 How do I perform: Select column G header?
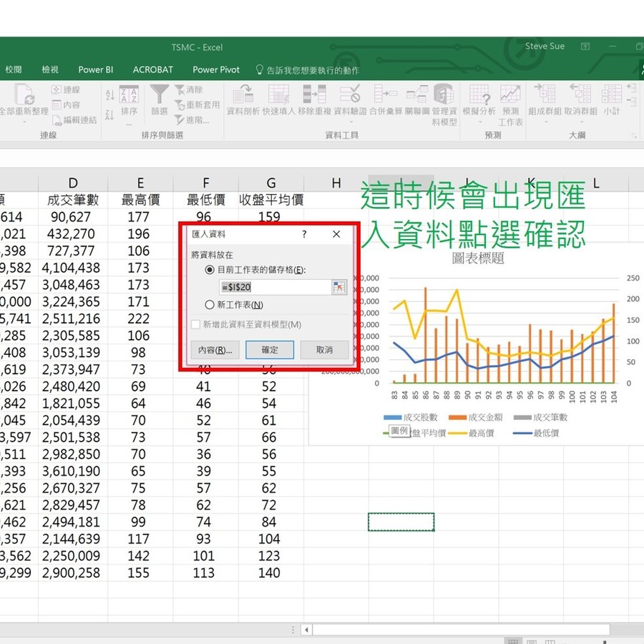tap(271, 182)
